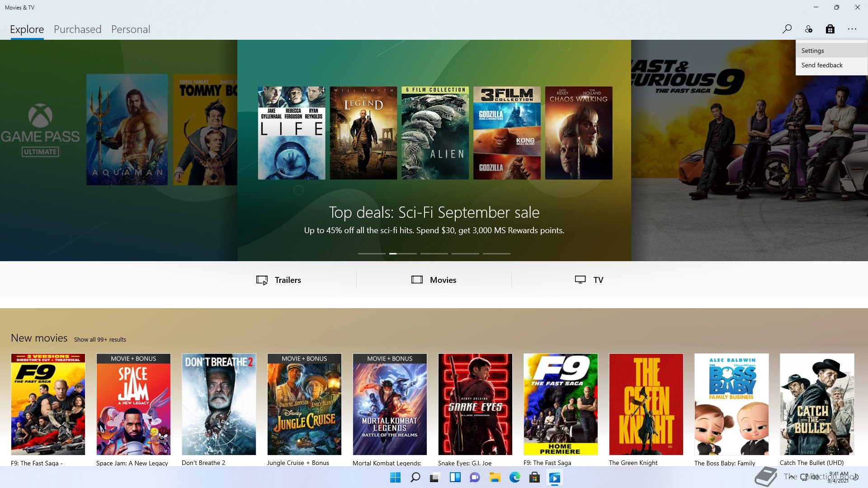Open the Store shopping bag icon

830,29
